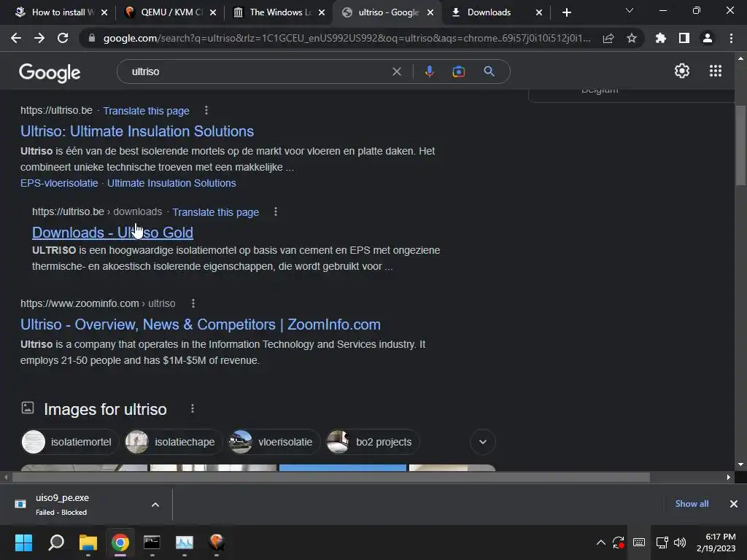Click the vertical page scrollbar thumb
Image resolution: width=747 pixels, height=560 pixels.
tap(740, 145)
